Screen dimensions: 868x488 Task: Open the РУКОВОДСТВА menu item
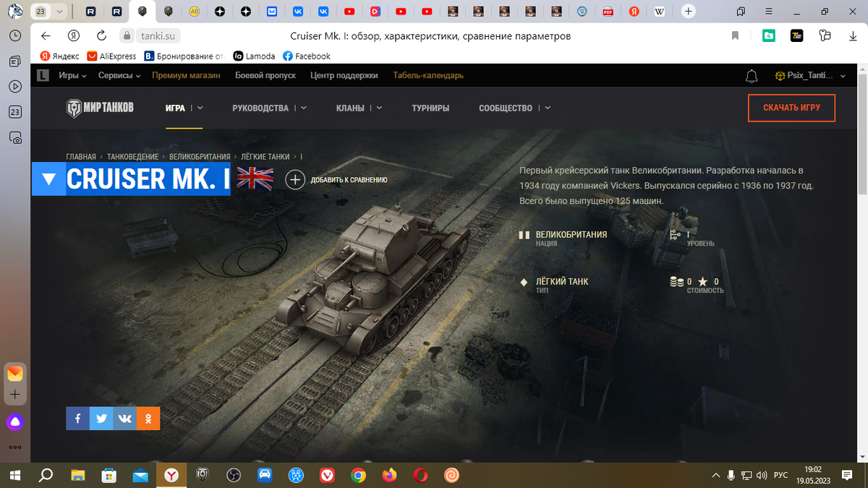(260, 108)
